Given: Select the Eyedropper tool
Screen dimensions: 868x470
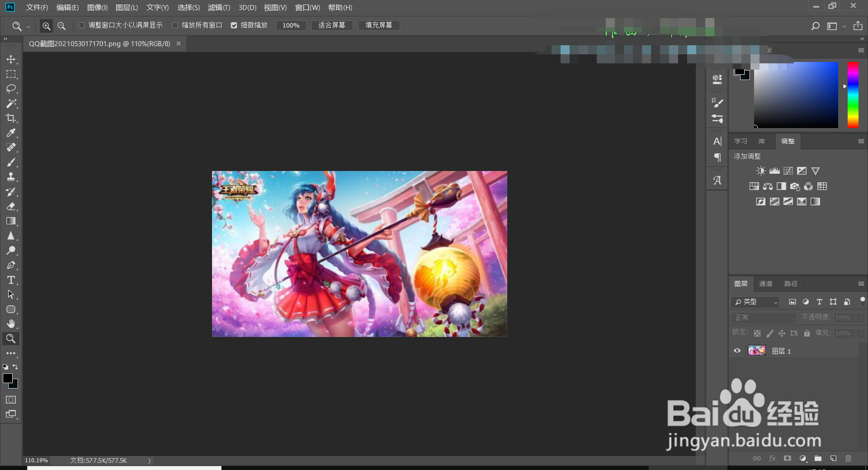Looking at the screenshot, I should (x=11, y=133).
